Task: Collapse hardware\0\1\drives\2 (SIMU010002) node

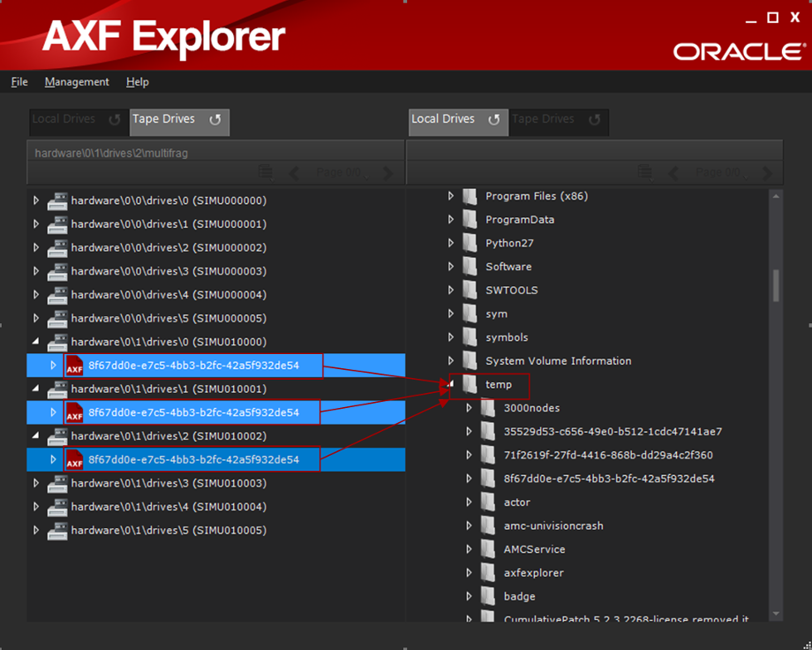Action: (35, 435)
